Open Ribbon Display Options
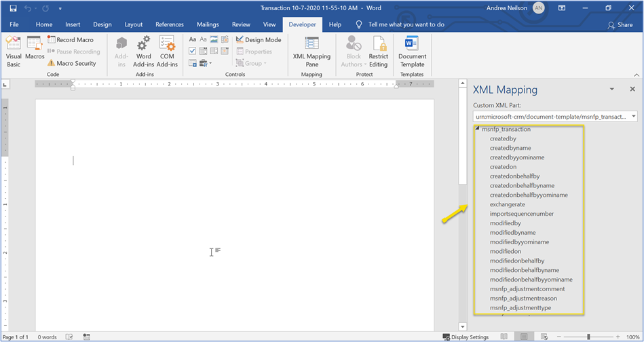This screenshot has height=342, width=644. click(x=561, y=7)
